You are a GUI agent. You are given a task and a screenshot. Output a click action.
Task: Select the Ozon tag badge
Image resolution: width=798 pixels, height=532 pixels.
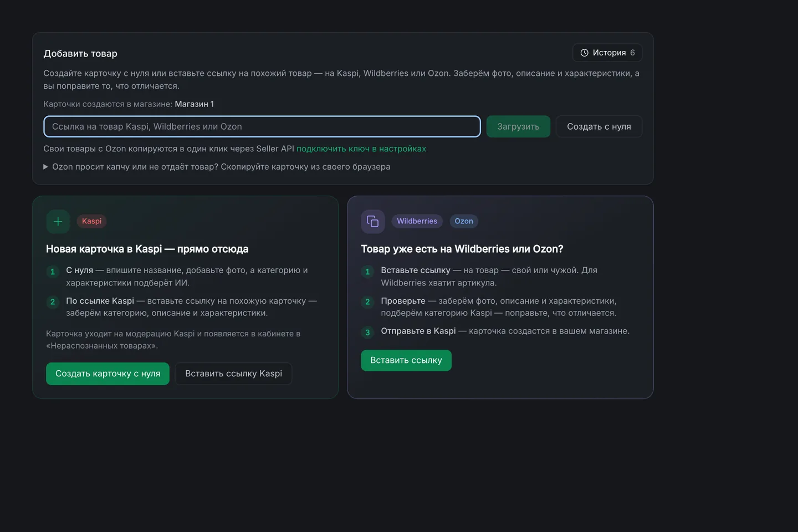pyautogui.click(x=464, y=221)
